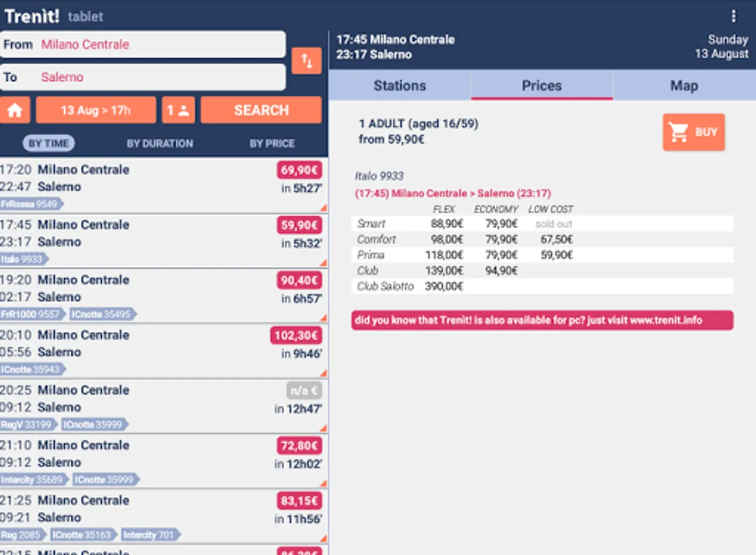The height and width of the screenshot is (555, 756).
Task: Select the 20:10 train priced 102,30€
Action: 163,351
